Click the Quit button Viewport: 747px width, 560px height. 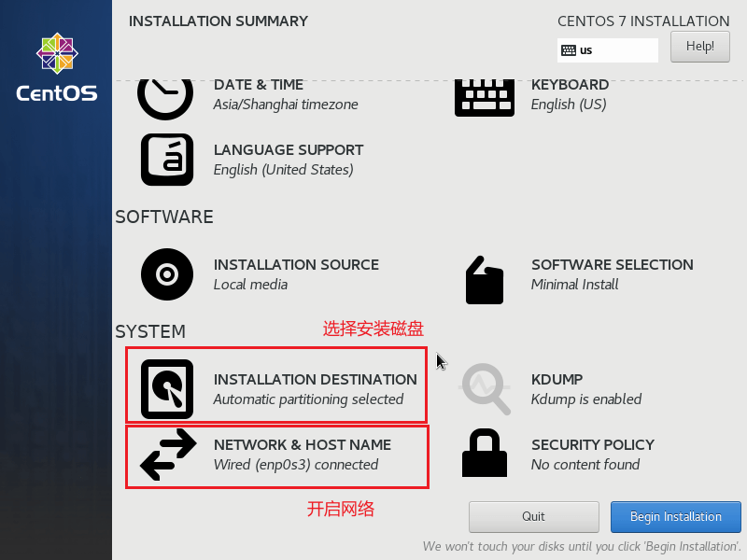533,517
